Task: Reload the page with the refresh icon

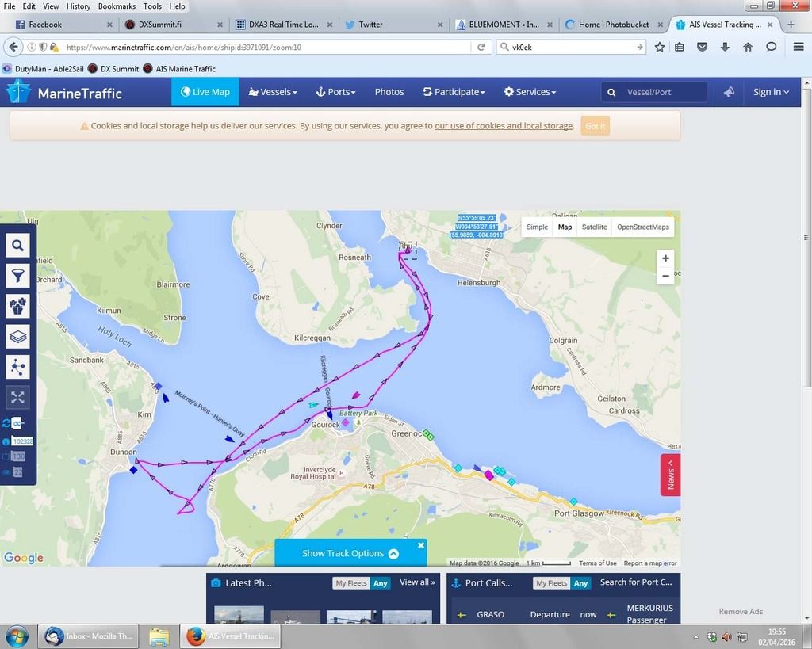Action: pyautogui.click(x=481, y=47)
